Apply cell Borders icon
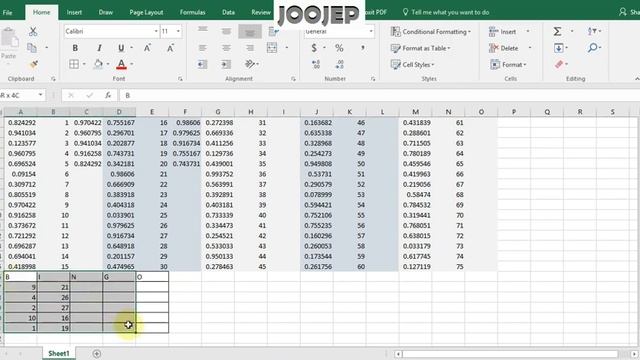The width and height of the screenshot is (640, 360). click(74, 64)
